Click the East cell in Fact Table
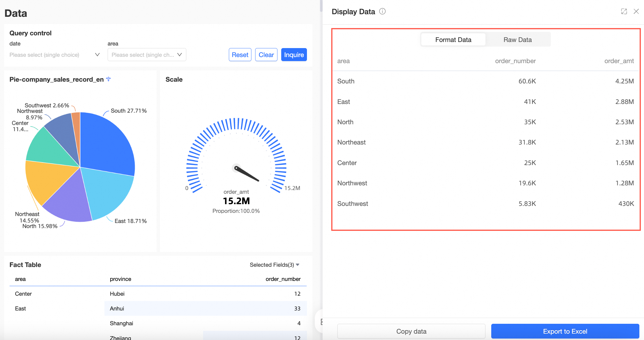The height and width of the screenshot is (340, 644). pyautogui.click(x=20, y=308)
